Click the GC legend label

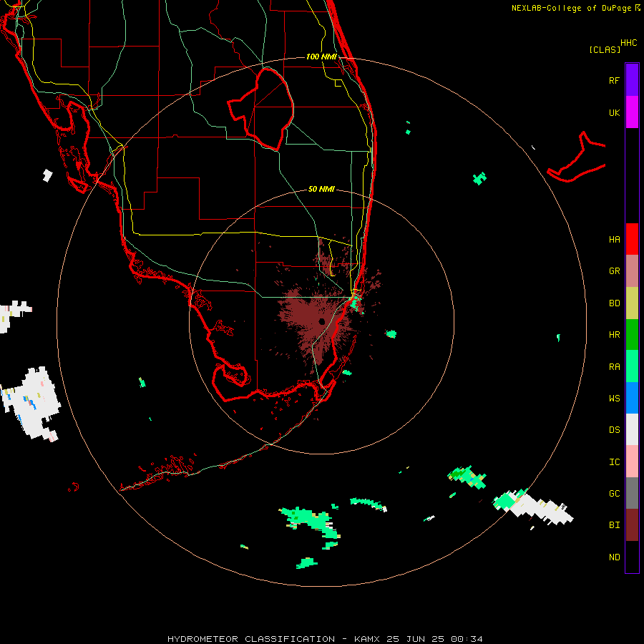614,494
